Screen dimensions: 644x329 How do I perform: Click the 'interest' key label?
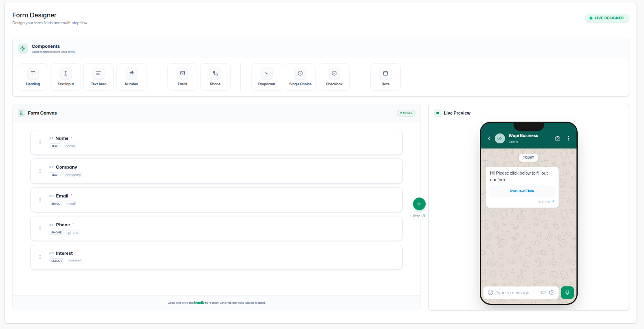[75, 261]
